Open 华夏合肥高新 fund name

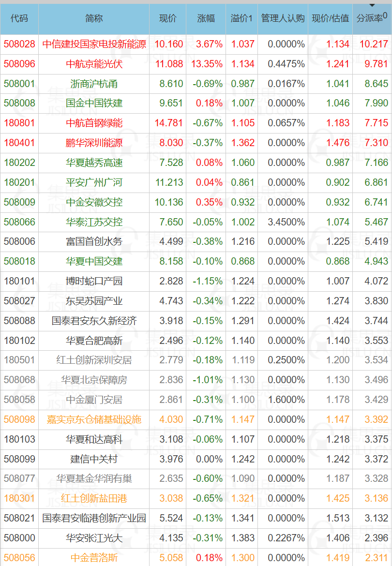[x=94, y=341]
